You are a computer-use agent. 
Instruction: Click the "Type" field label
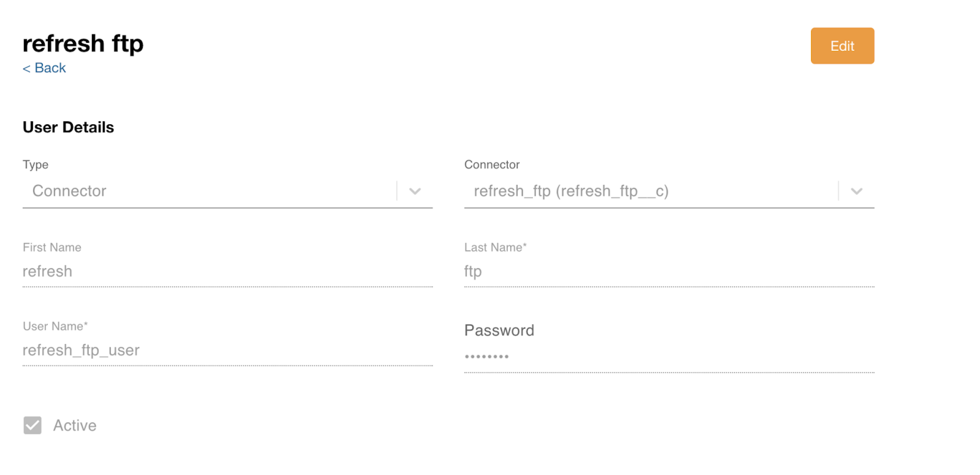(x=36, y=164)
